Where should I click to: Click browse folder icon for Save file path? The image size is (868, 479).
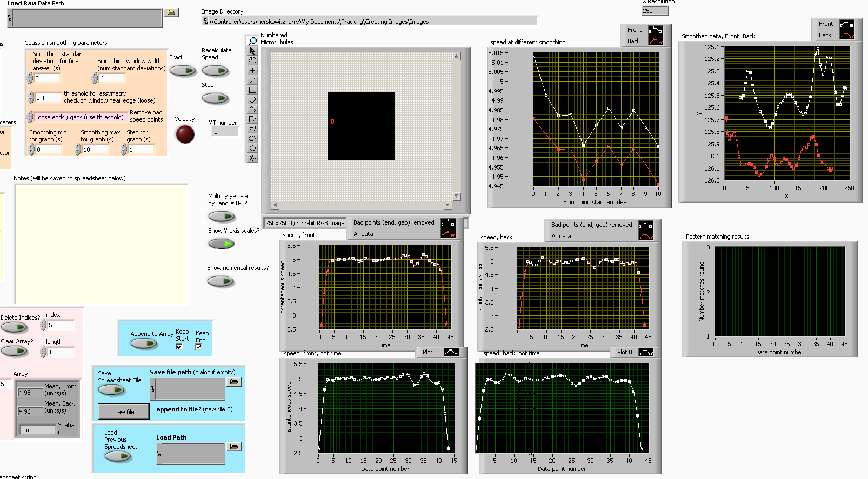click(x=234, y=382)
